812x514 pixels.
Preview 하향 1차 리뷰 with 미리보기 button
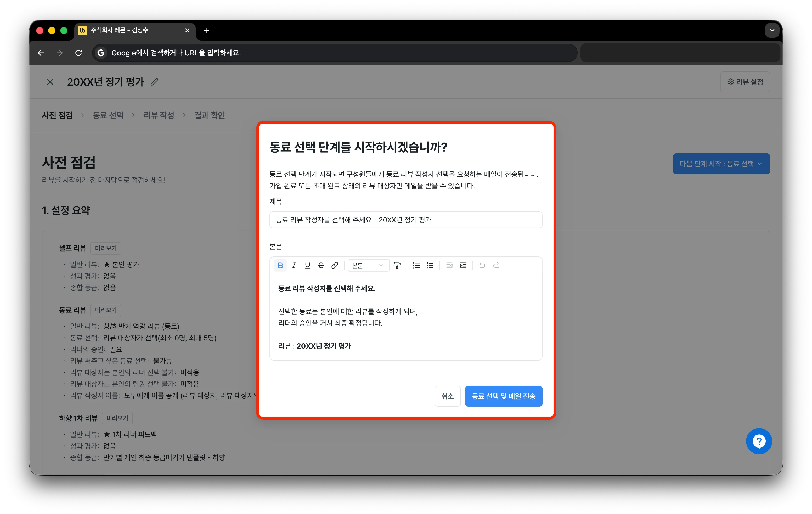point(117,418)
